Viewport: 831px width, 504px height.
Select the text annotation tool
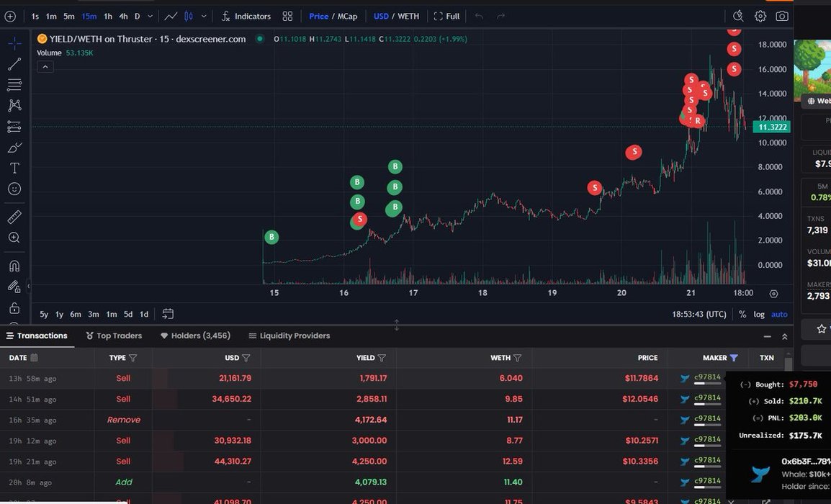(14, 168)
